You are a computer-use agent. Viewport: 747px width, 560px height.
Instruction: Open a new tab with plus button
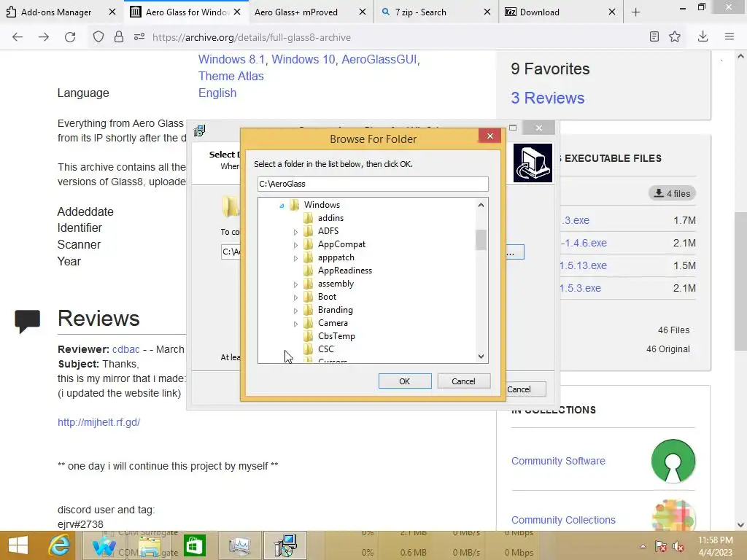pos(636,12)
